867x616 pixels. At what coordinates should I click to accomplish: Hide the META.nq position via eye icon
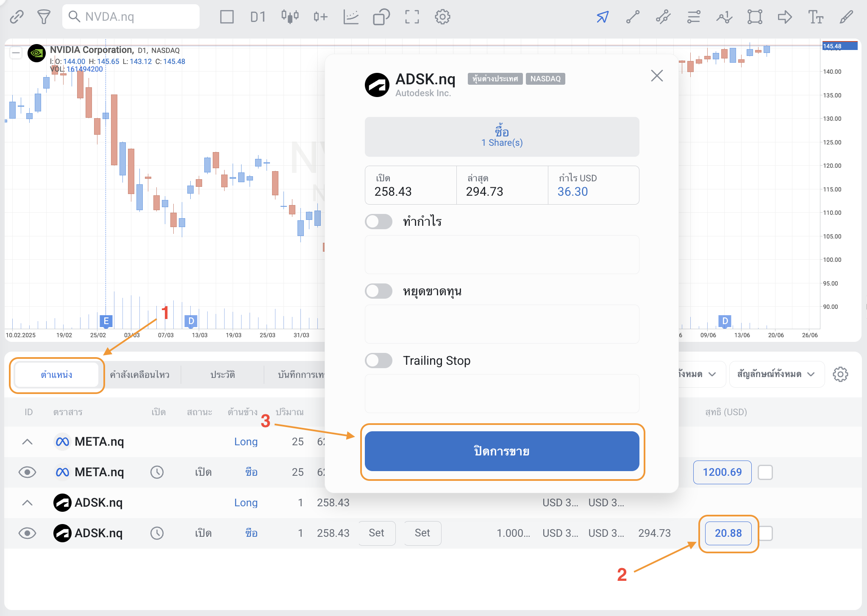[x=27, y=472]
